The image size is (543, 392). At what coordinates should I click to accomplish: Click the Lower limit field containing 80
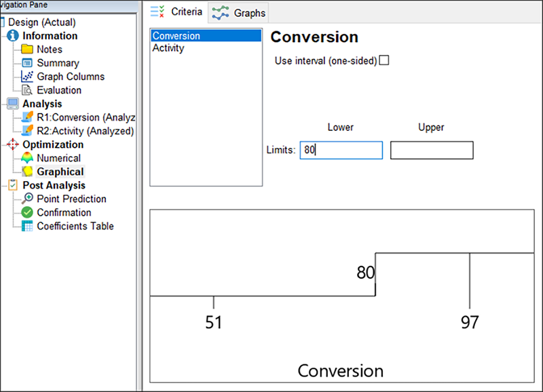pos(341,151)
